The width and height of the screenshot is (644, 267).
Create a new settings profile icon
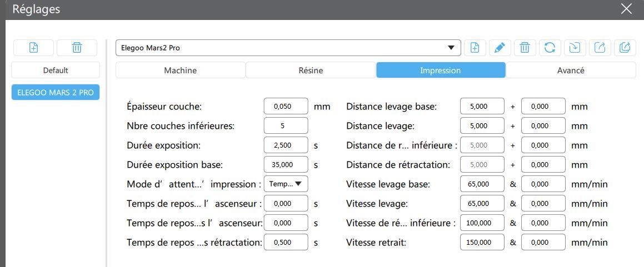(x=475, y=48)
